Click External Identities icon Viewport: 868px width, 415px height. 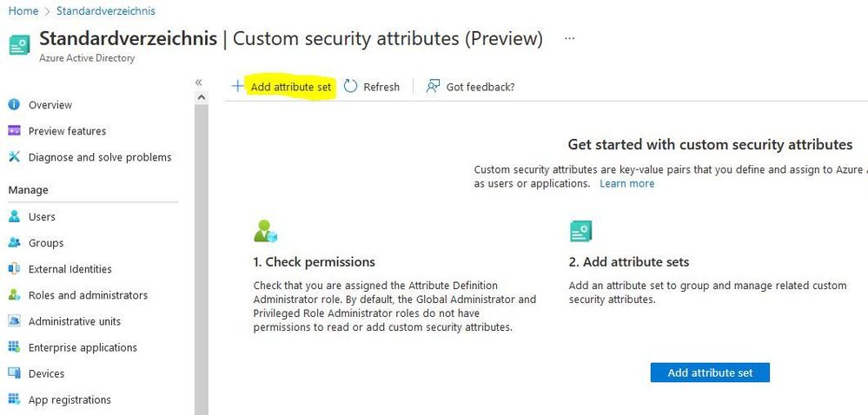(x=14, y=268)
